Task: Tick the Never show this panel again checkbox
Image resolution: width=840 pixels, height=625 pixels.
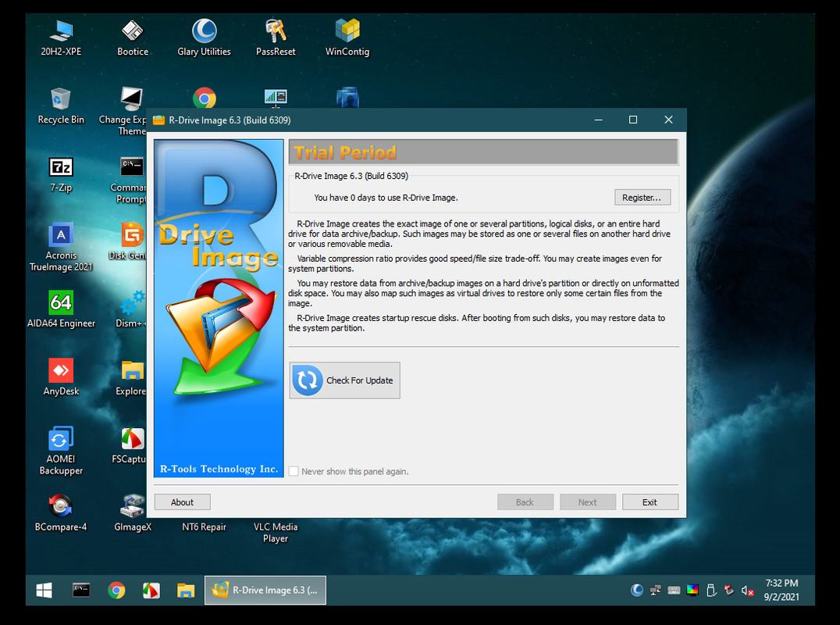Action: coord(294,471)
